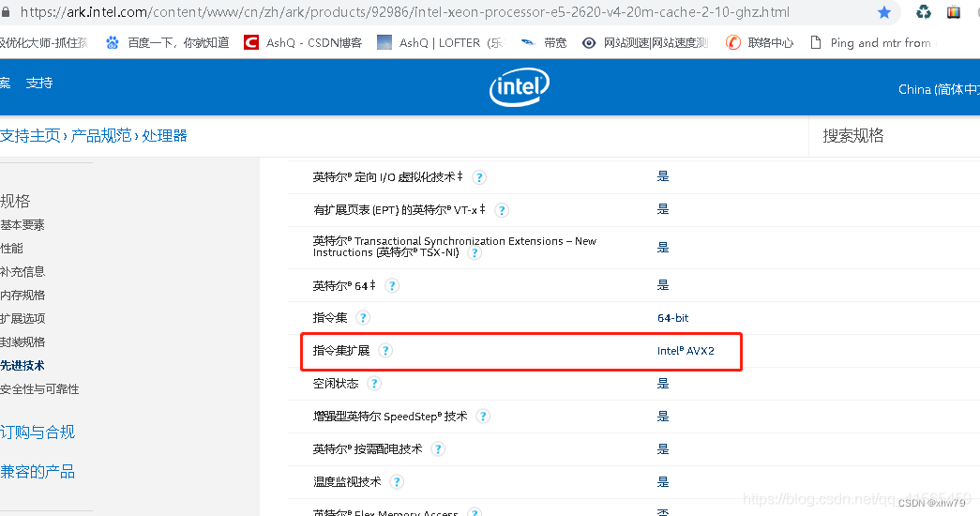Click help icon for 定向 I/O 虚拟化技术
Screen dimensions: 980x516
(x=479, y=177)
